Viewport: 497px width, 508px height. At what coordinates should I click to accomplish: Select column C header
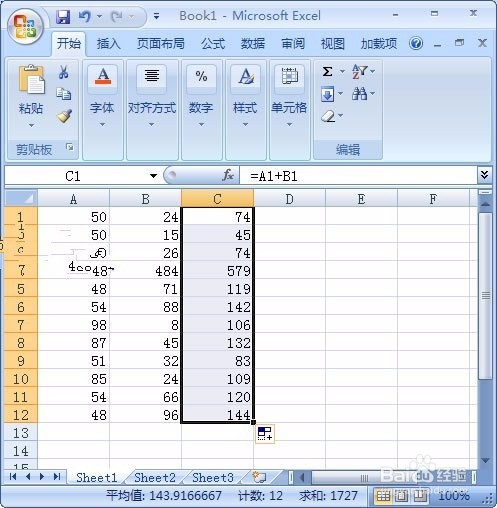218,199
